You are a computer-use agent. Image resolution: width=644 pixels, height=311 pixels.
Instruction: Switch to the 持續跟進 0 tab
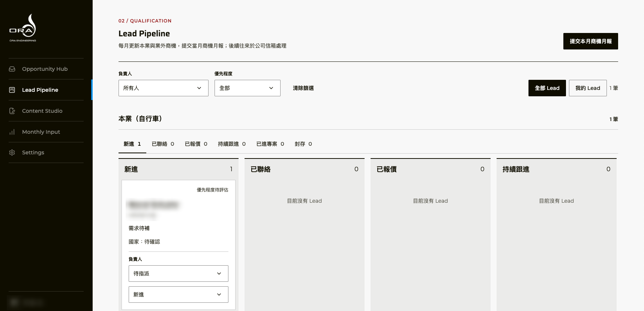click(x=232, y=144)
